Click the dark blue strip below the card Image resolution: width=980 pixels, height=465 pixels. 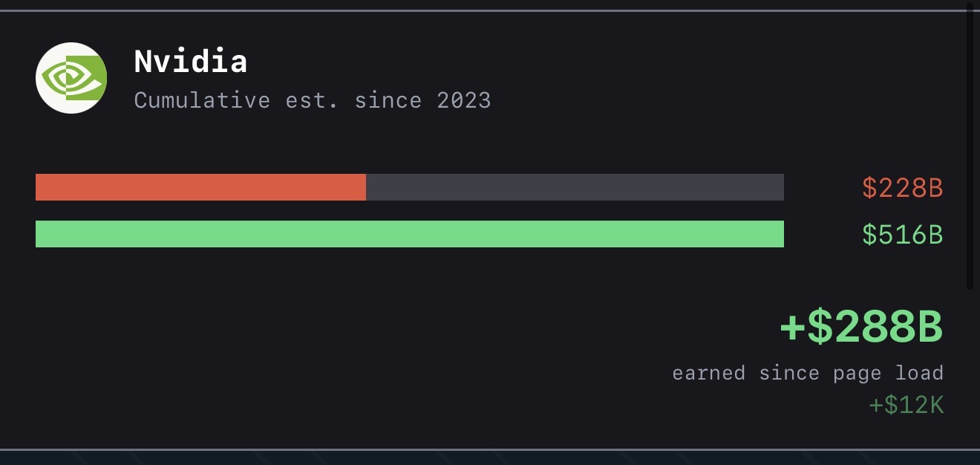coord(490,458)
